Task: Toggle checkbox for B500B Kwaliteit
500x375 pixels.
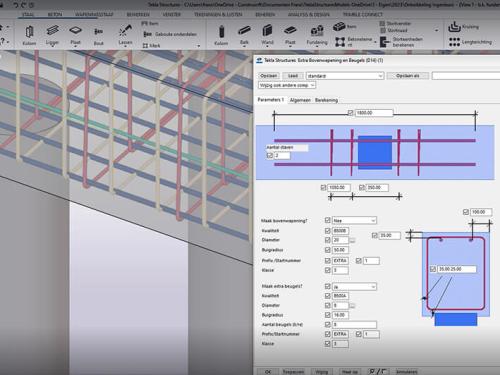Action: [x=328, y=230]
